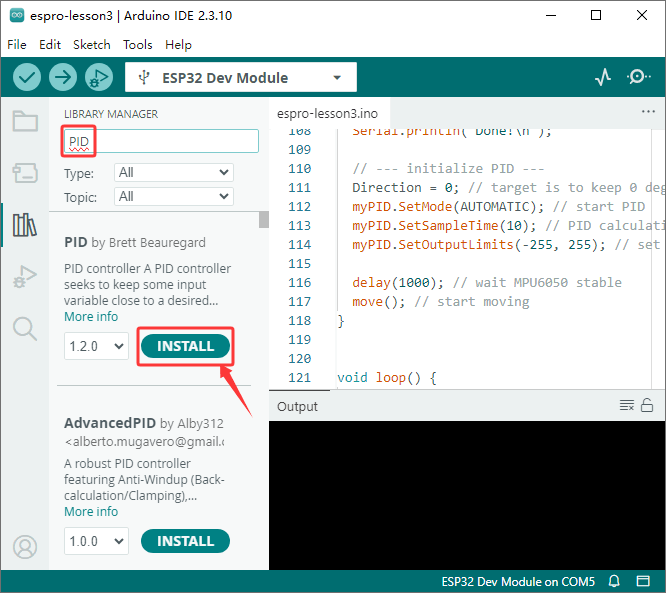Viewport: 666px width, 593px height.
Task: Click the Arduino IDE logo in the title bar
Action: [17, 16]
